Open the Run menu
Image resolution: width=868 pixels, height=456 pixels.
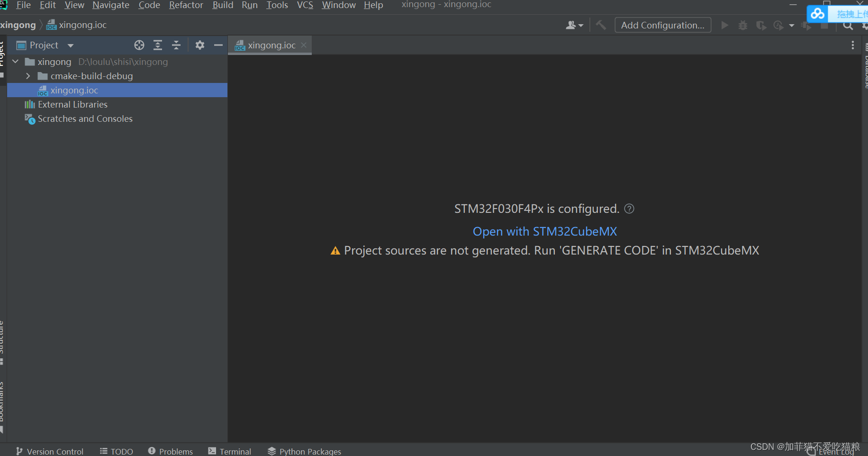point(250,5)
